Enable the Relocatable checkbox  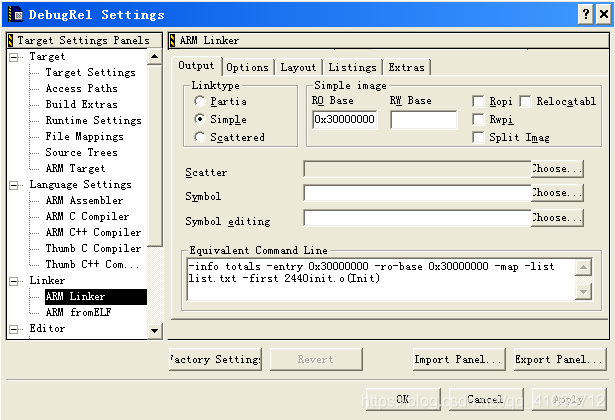tap(525, 102)
